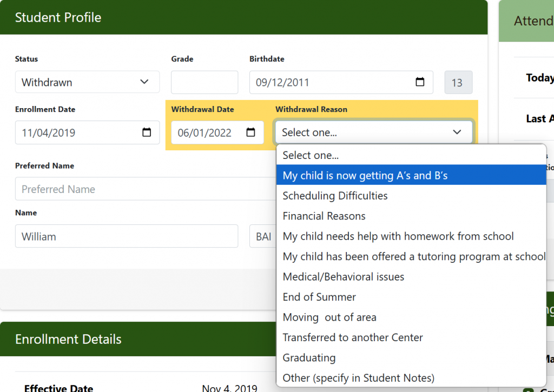Image resolution: width=554 pixels, height=392 pixels.
Task: Select "My child is now getting A's and B's"
Action: point(365,176)
